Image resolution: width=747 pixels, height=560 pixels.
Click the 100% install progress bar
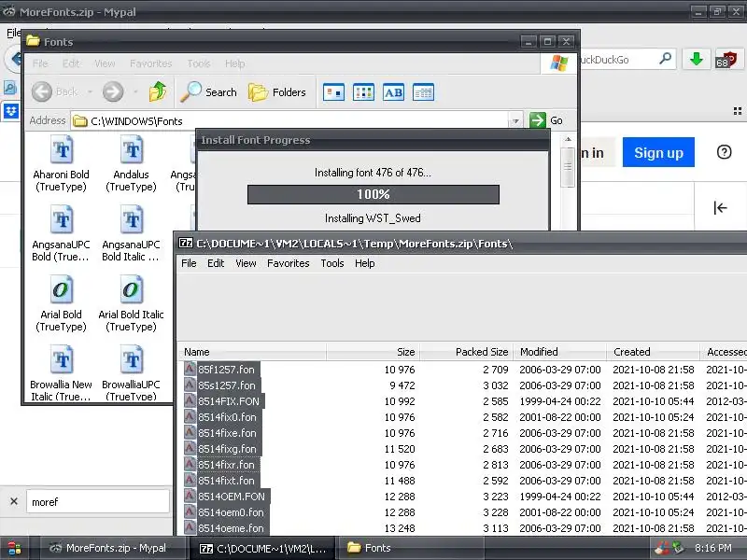[373, 194]
